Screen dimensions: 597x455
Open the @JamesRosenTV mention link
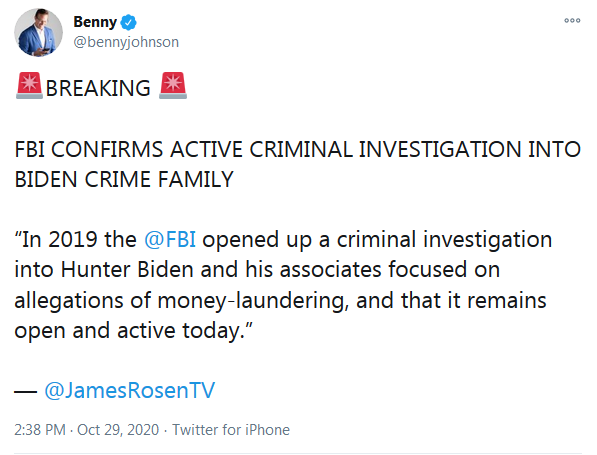(x=129, y=390)
